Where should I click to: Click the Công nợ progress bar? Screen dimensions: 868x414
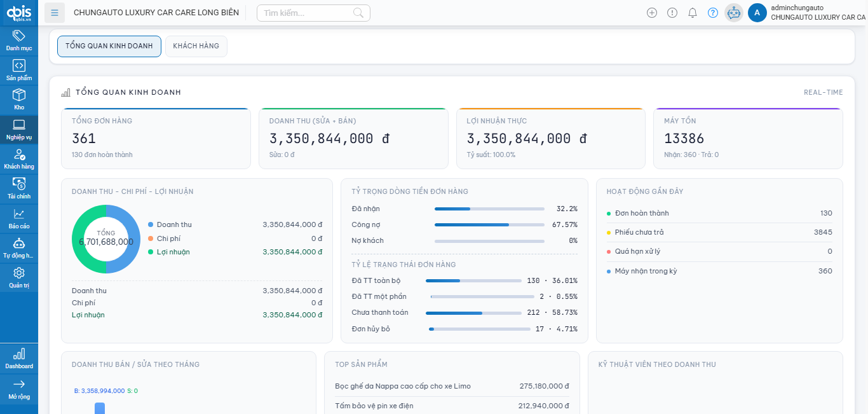click(x=489, y=224)
